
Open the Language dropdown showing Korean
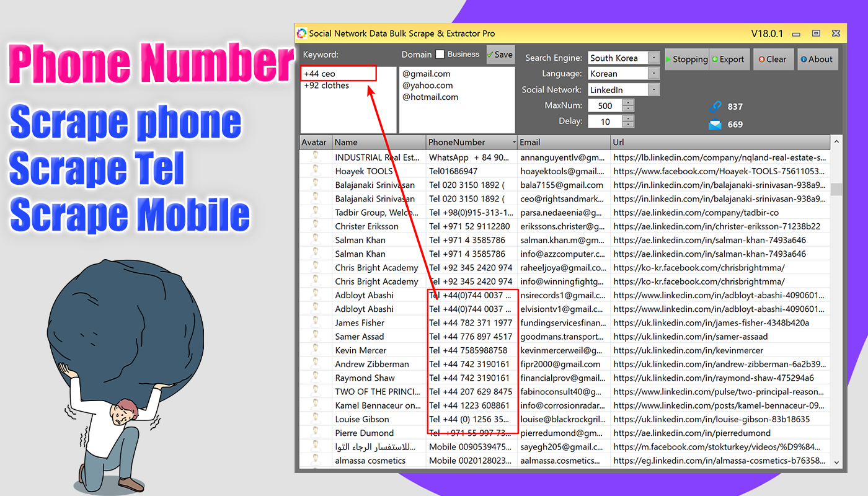(x=655, y=73)
